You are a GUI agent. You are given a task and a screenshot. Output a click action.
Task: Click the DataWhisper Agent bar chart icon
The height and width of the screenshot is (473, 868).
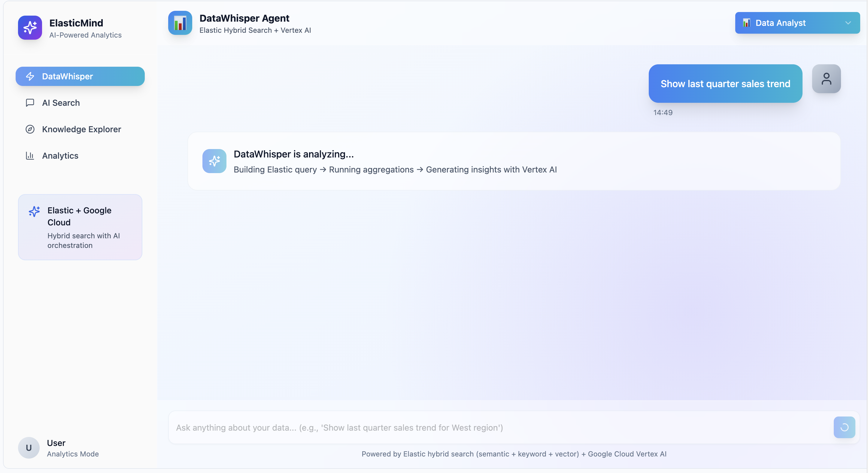pyautogui.click(x=180, y=23)
